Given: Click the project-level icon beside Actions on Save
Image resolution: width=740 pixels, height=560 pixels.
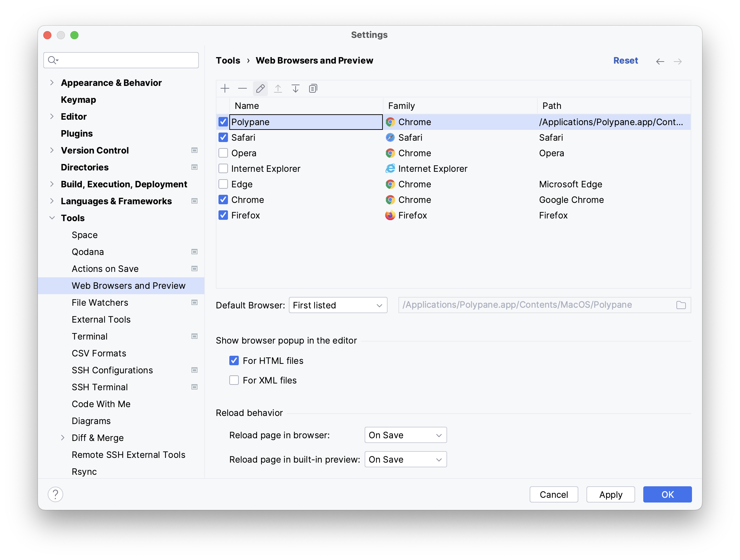Looking at the screenshot, I should pyautogui.click(x=194, y=269).
